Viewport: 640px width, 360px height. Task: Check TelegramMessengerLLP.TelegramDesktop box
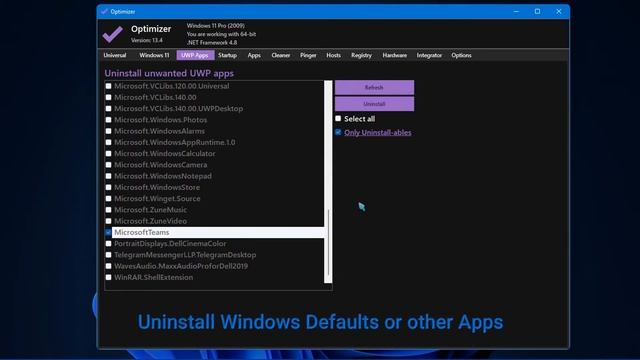(x=108, y=255)
